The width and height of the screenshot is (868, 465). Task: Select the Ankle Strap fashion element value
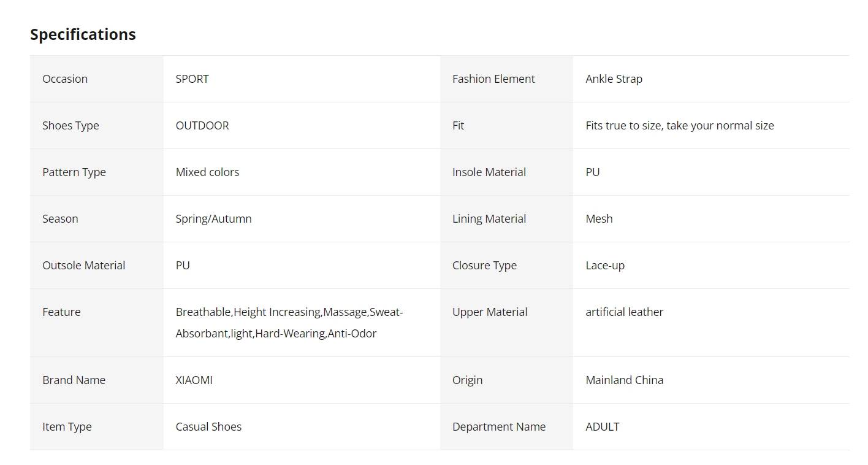click(614, 79)
